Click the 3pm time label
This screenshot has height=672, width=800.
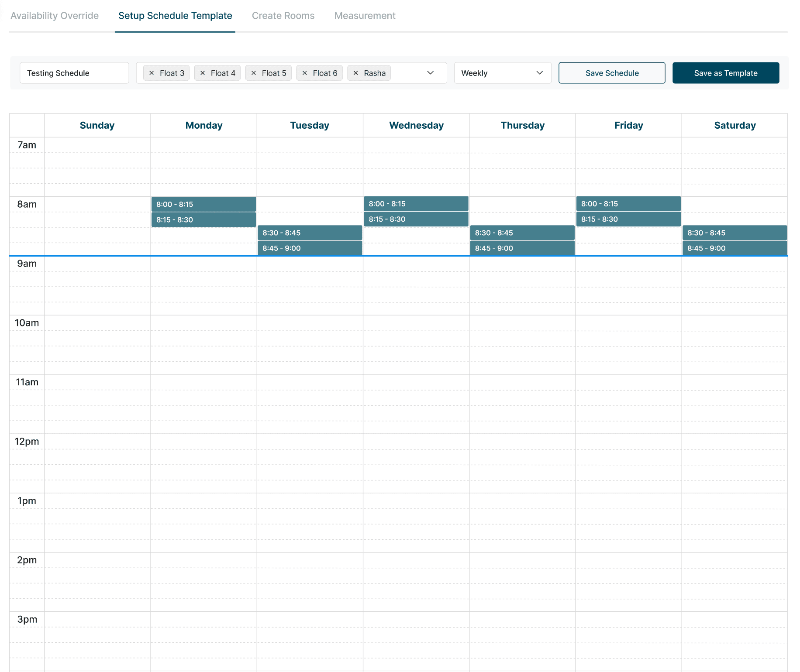27,619
